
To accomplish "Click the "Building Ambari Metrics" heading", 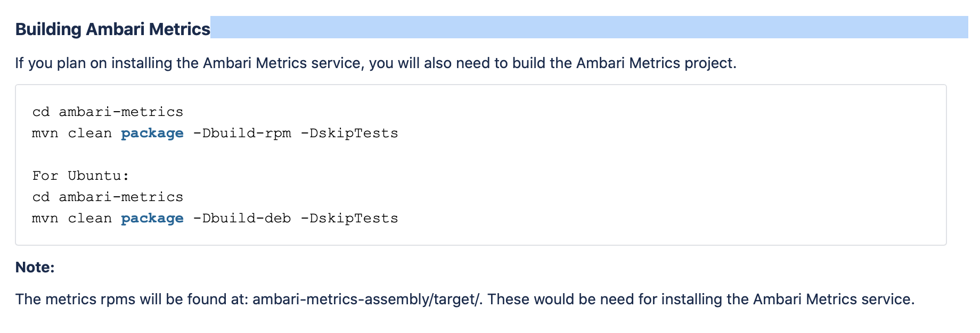I will click(112, 29).
